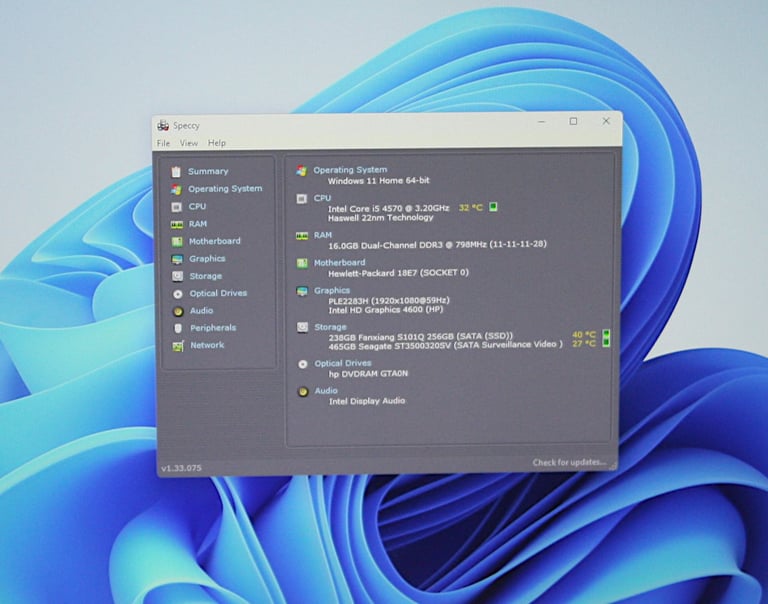768x604 pixels.
Task: Click the Motherboard icon in sidebar
Action: 177,242
